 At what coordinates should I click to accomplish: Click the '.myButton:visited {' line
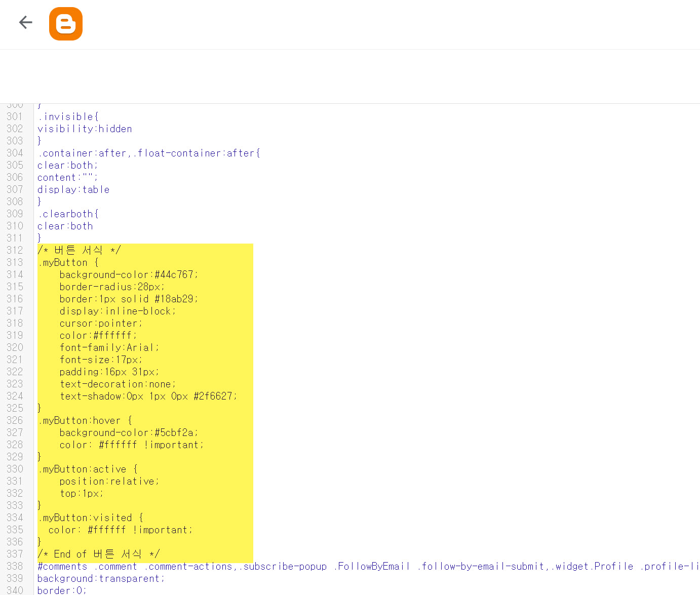click(x=90, y=518)
